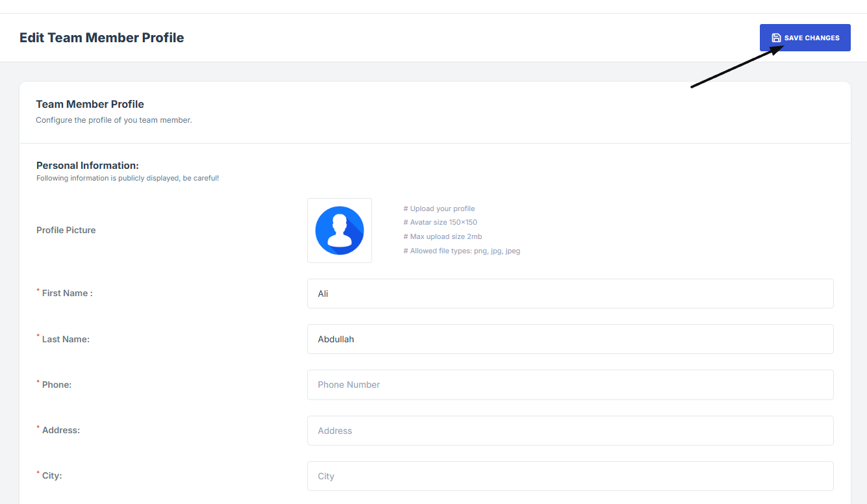
Task: Select the blue profile avatar image
Action: click(340, 231)
